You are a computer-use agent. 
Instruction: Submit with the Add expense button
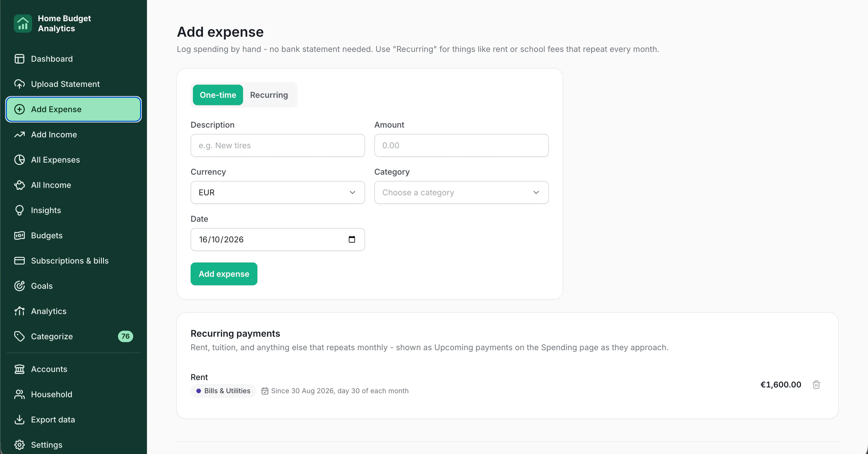[x=224, y=274]
